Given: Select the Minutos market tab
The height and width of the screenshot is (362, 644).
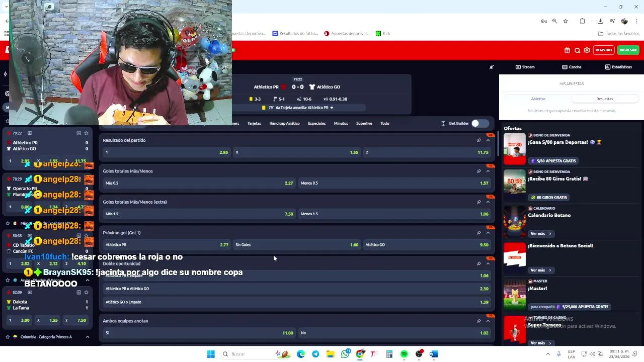Looking at the screenshot, I should pos(341,123).
